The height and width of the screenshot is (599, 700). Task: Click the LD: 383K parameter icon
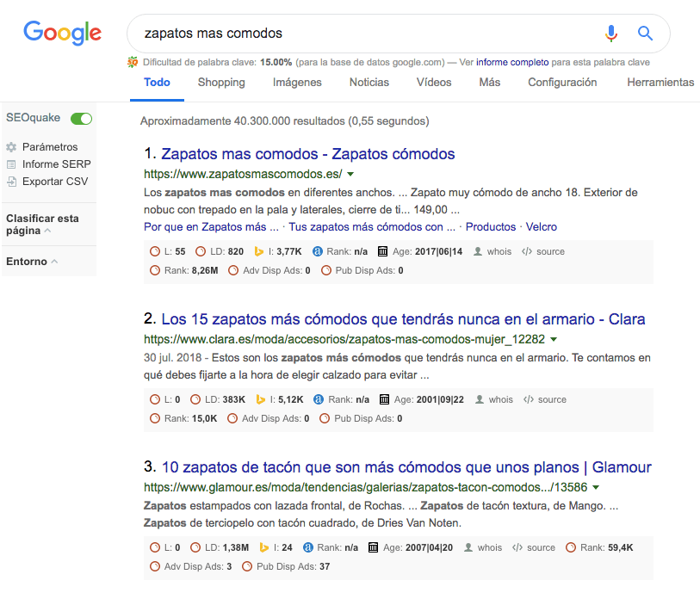[195, 399]
